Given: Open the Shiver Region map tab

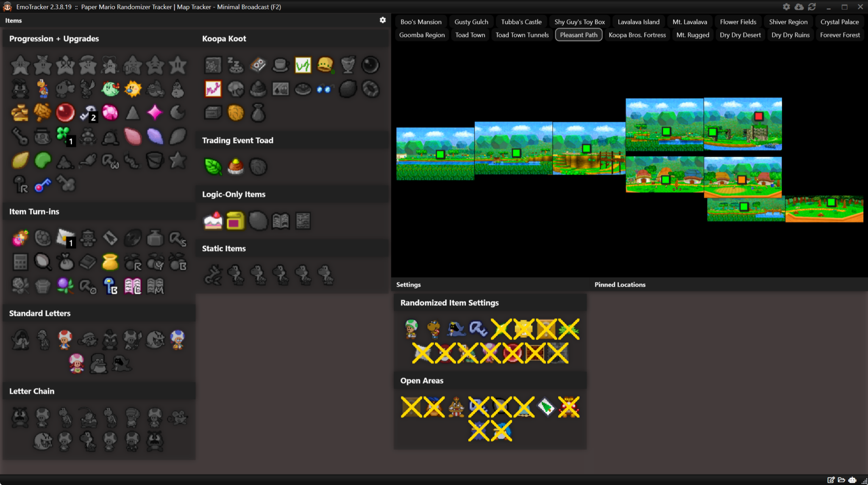Looking at the screenshot, I should click(x=788, y=21).
